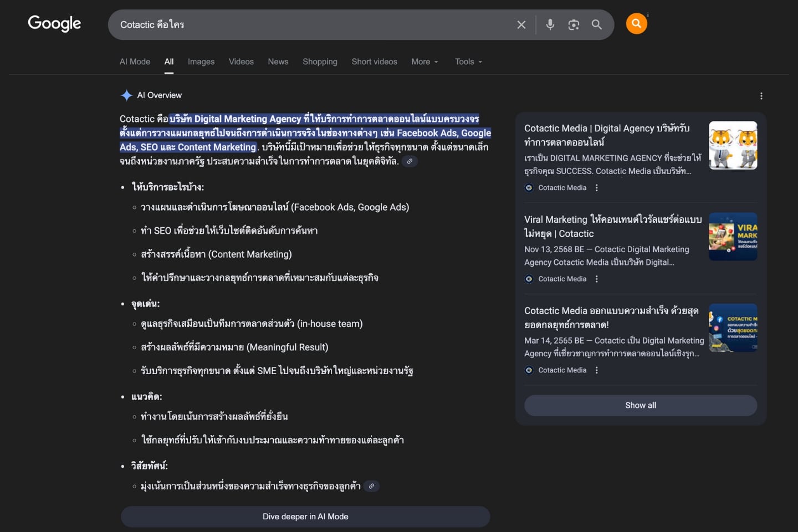Select the News tab

click(278, 62)
